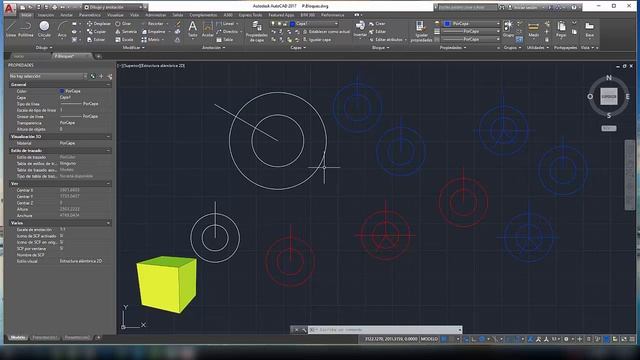
Task: Add a new drawing tab with plus
Action: click(98, 56)
